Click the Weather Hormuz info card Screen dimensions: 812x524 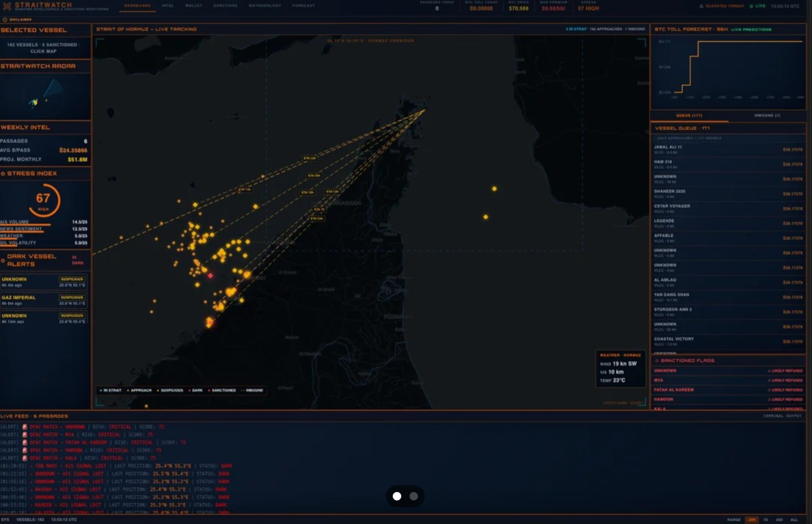pyautogui.click(x=621, y=368)
